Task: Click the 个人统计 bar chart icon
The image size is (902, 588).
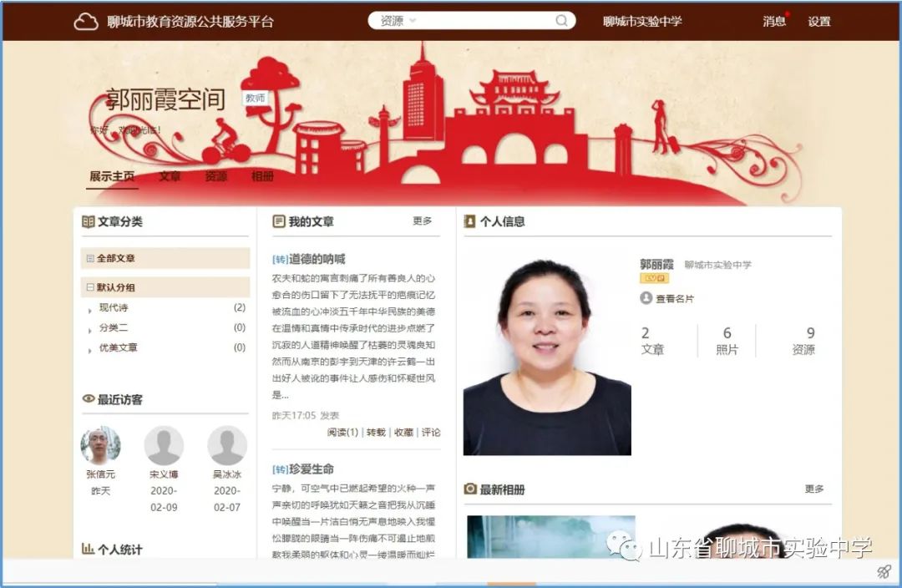Action: point(88,548)
